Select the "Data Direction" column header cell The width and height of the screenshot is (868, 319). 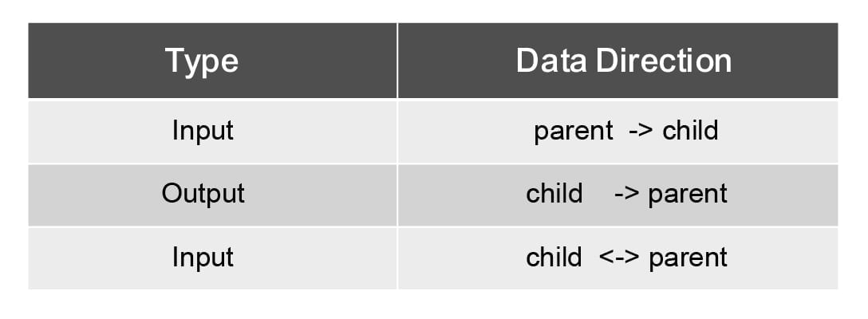pyautogui.click(x=623, y=61)
